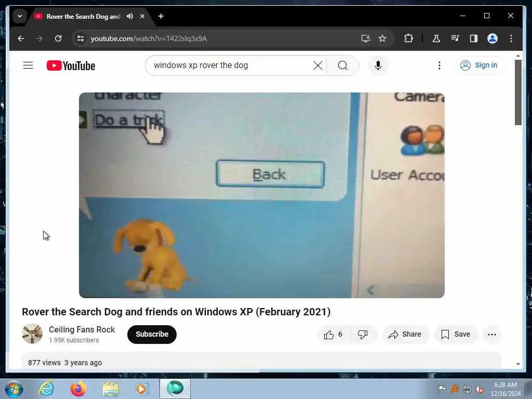532x399 pixels.
Task: Run search with the magnifier button
Action: click(x=343, y=65)
